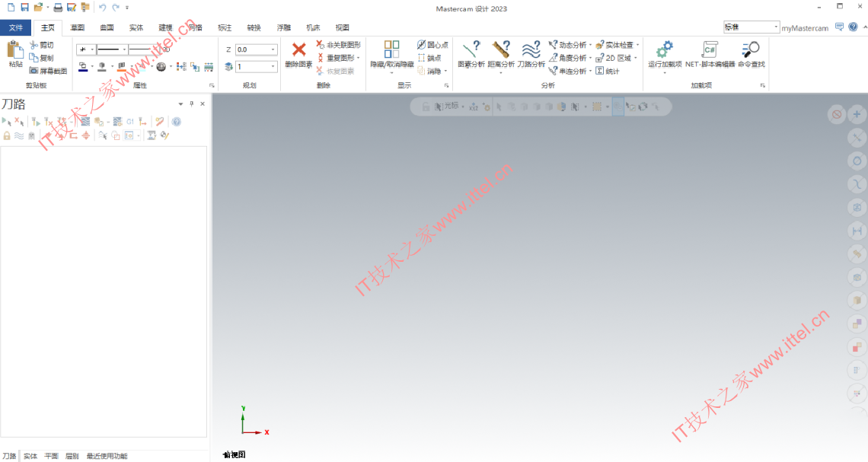The width and height of the screenshot is (868, 462).
Task: Switch to the 视图 ribbon tab
Action: [x=342, y=27]
